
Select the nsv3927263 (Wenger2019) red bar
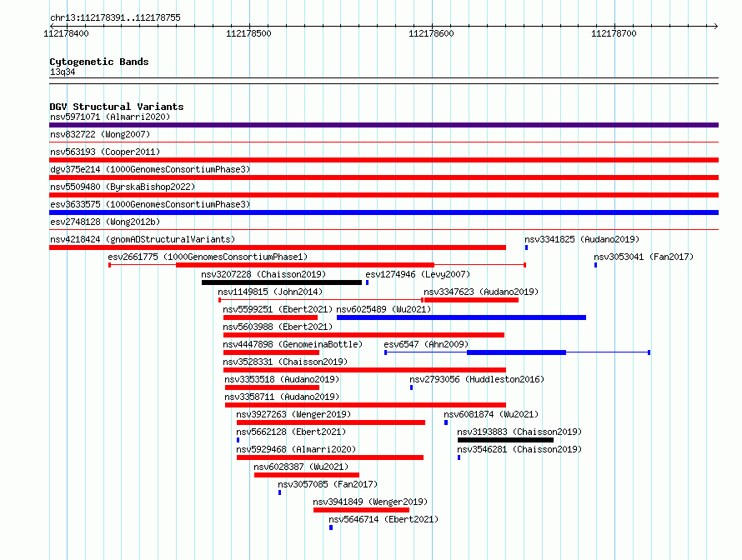point(331,422)
